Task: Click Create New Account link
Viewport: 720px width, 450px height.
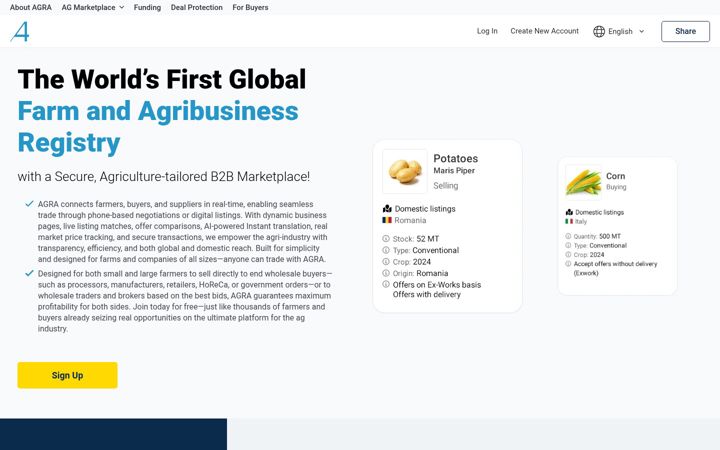Action: (545, 31)
